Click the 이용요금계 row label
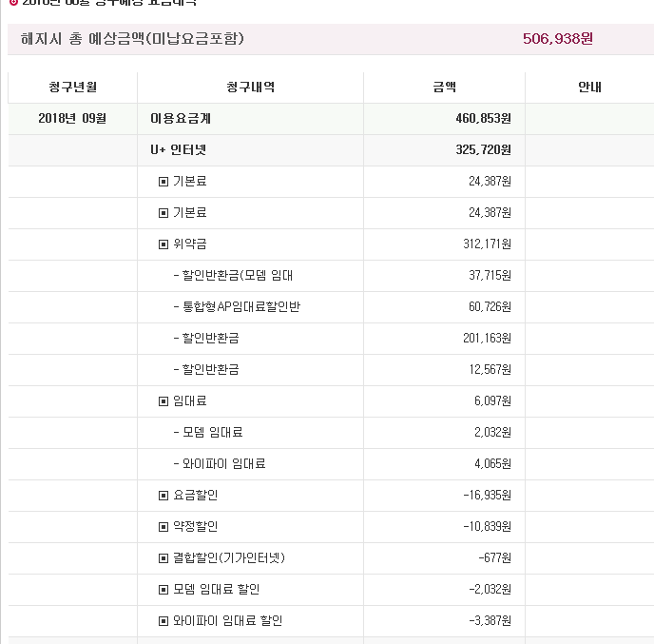 pyautogui.click(x=179, y=119)
